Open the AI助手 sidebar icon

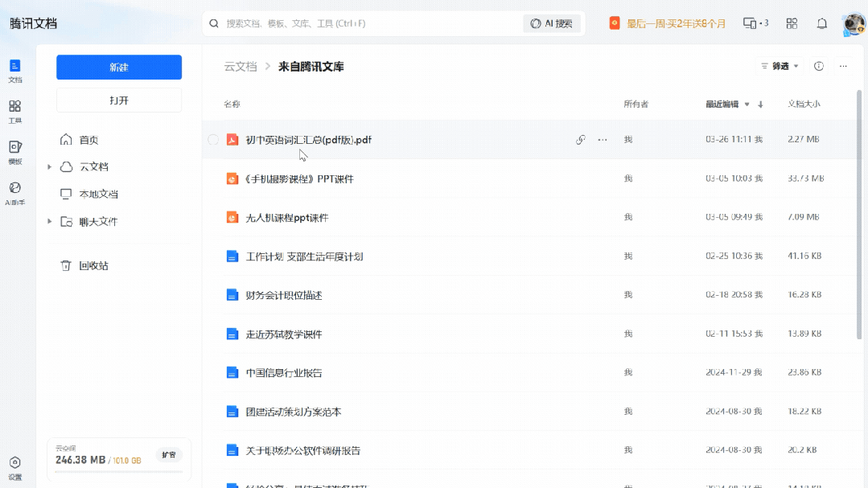15,194
